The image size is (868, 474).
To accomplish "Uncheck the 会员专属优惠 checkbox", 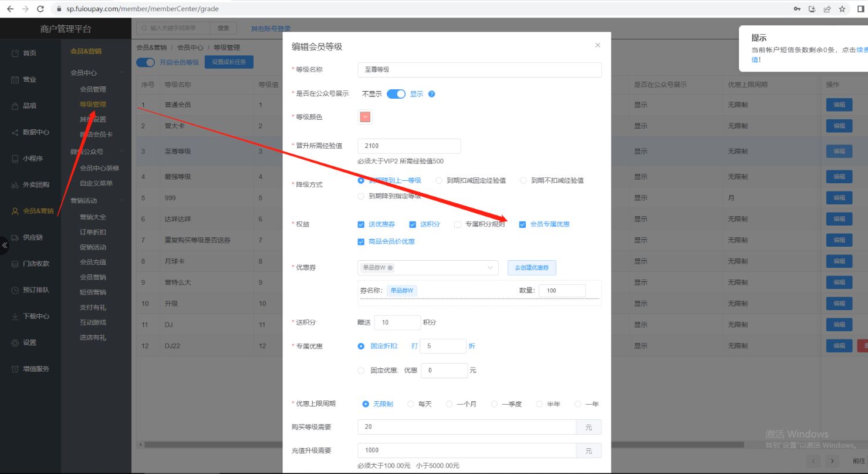I will tap(522, 224).
